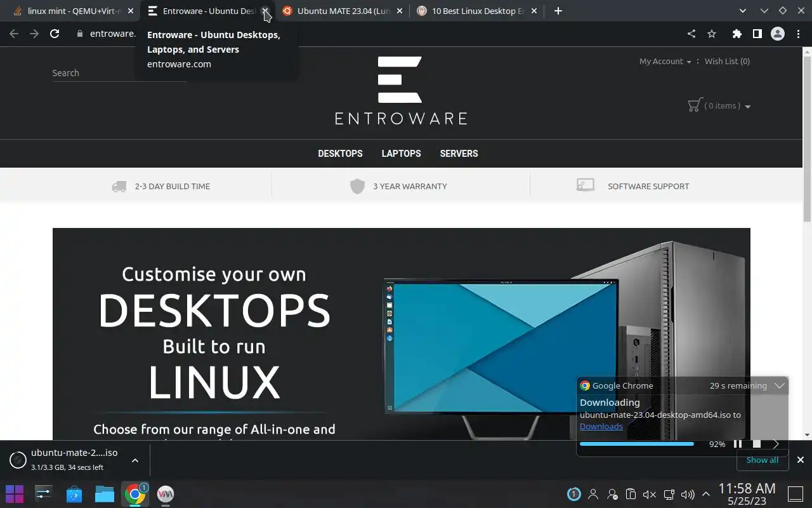Click the Chrome taskbar icon
This screenshot has width=812, height=508.
pos(135,494)
